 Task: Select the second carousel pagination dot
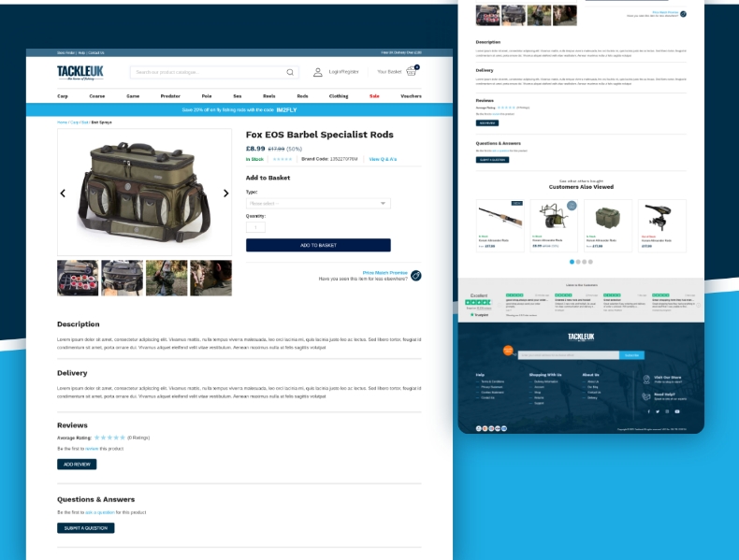coord(578,262)
